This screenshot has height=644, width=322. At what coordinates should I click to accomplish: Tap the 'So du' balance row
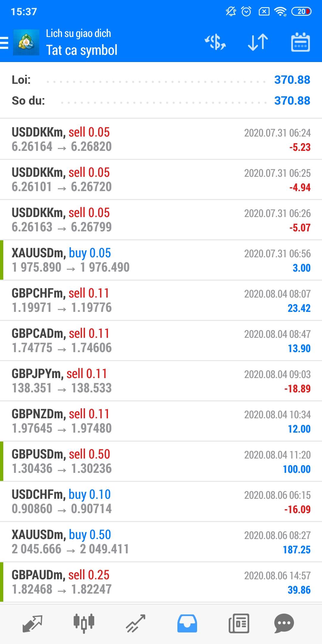click(x=161, y=101)
